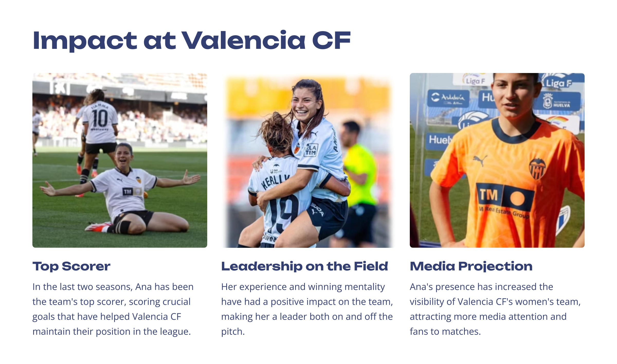Select the Andalucía sponsor banner
Viewport: 617px width, 364px height.
(x=448, y=98)
